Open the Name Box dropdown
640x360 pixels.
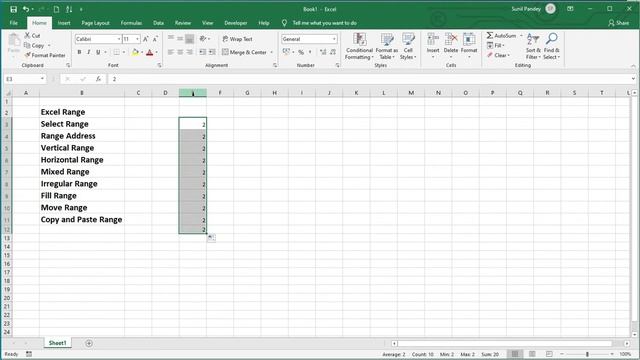click(x=42, y=79)
